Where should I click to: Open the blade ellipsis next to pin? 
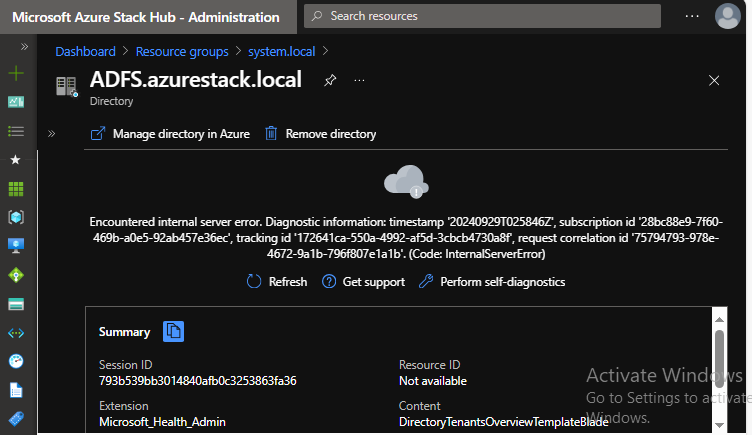(359, 80)
